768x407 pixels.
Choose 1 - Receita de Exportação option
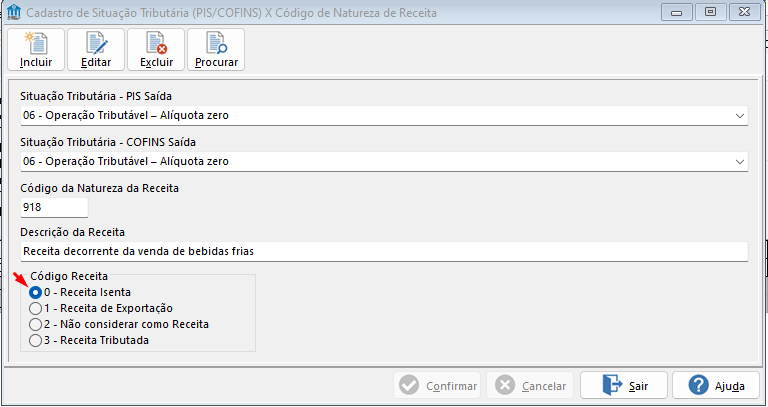[x=36, y=308]
